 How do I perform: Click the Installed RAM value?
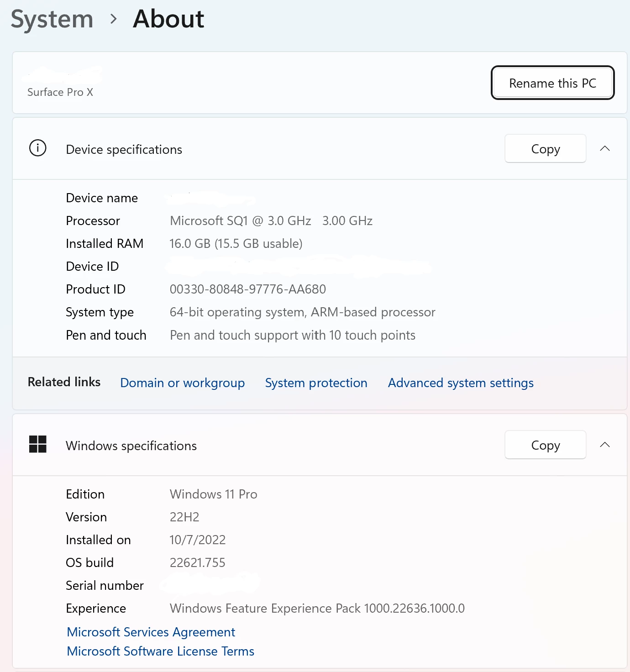click(236, 244)
